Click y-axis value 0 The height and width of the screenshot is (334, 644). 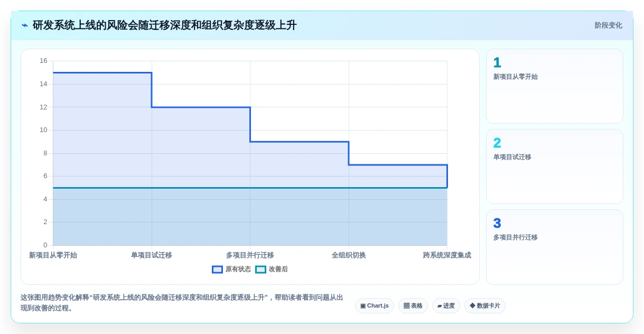tap(45, 245)
